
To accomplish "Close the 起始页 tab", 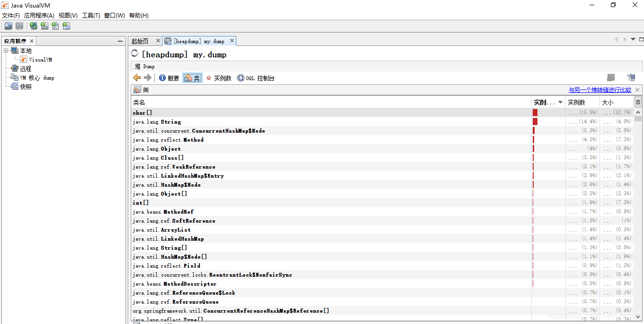I will coord(157,41).
